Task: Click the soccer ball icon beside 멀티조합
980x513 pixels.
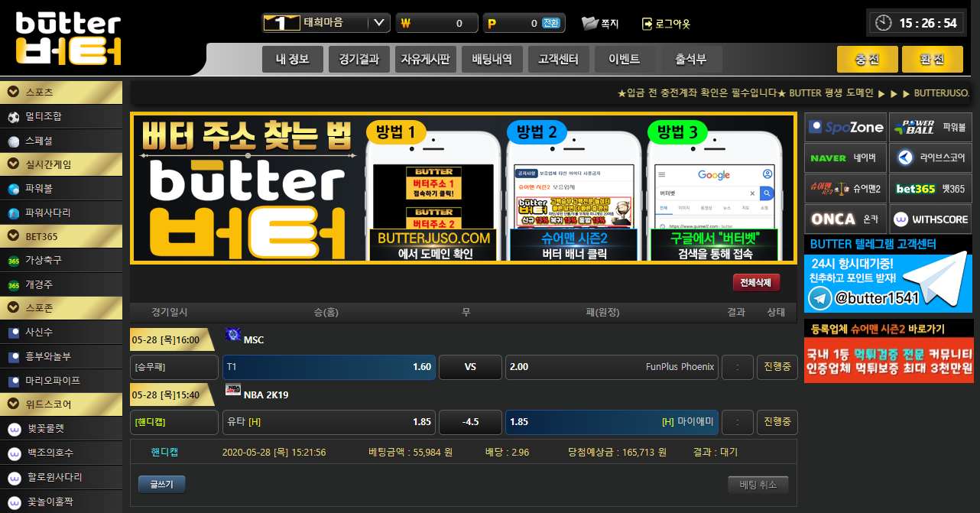Action: coord(13,117)
